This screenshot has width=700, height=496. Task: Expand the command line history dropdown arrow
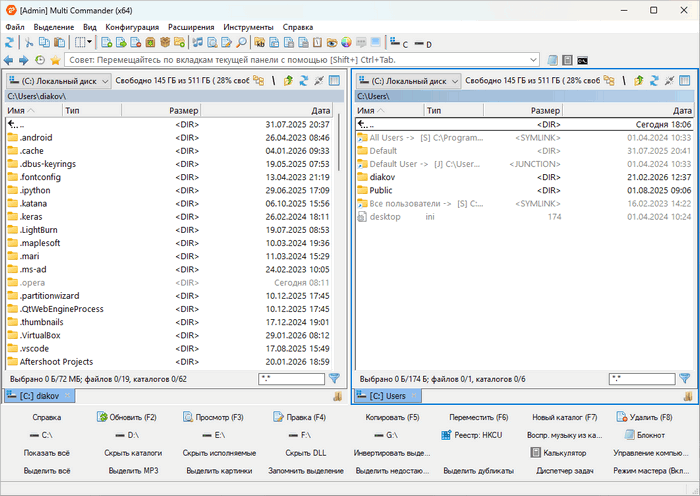coord(533,60)
